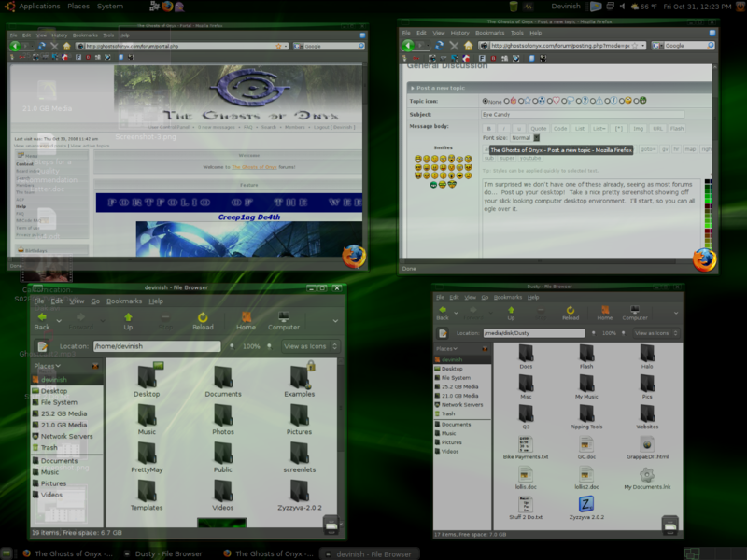Stop loading in the posting Firefox window
Image resolution: width=747 pixels, height=560 pixels.
pos(454,46)
